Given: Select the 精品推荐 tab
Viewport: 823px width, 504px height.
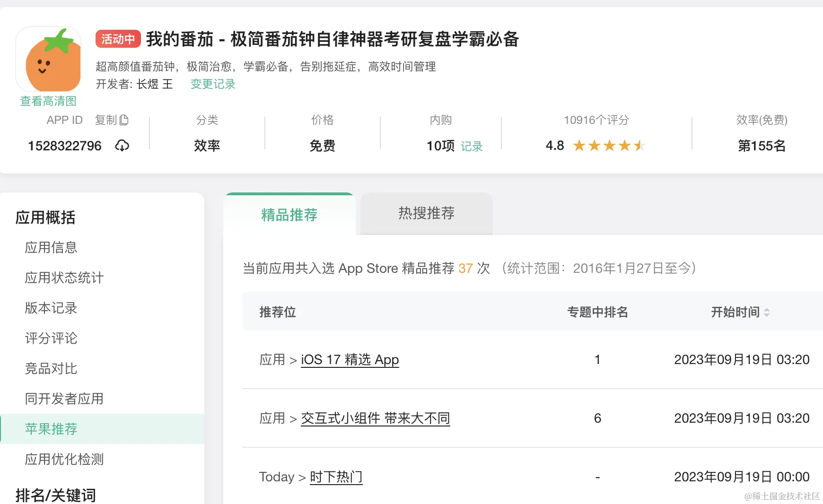Looking at the screenshot, I should (289, 215).
